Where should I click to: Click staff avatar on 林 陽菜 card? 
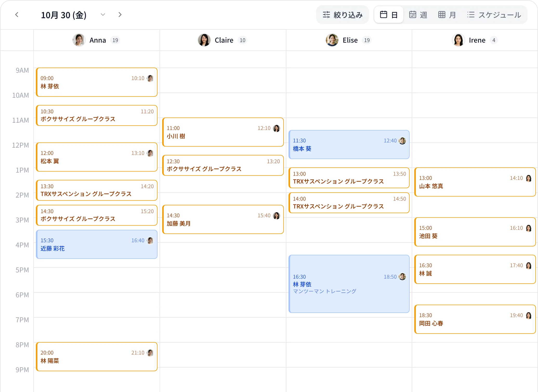pos(150,353)
